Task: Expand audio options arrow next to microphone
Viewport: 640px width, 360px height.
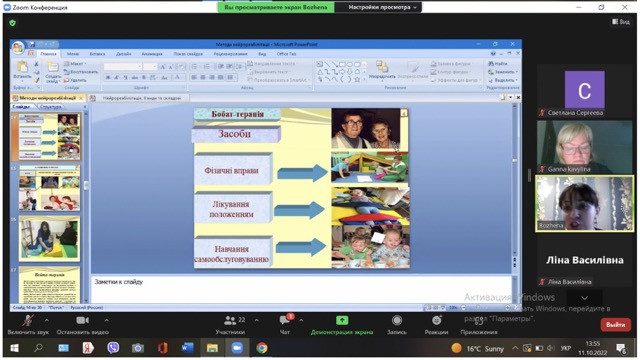Action: (47, 320)
